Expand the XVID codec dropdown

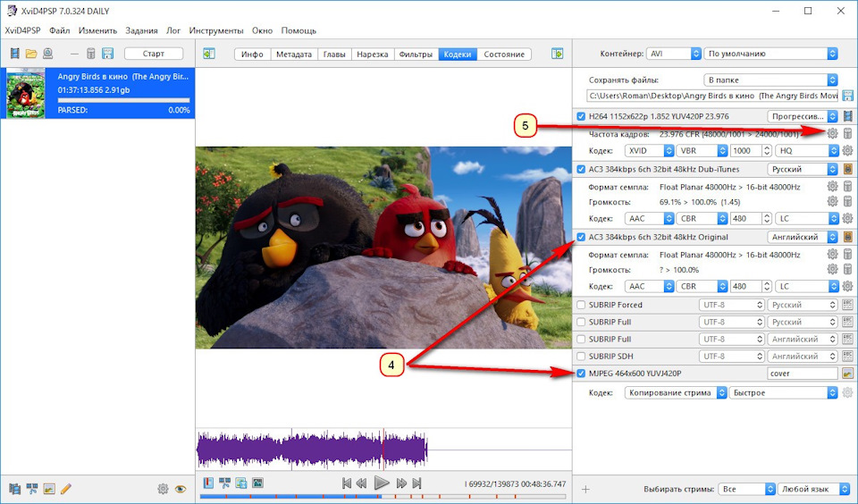point(648,151)
